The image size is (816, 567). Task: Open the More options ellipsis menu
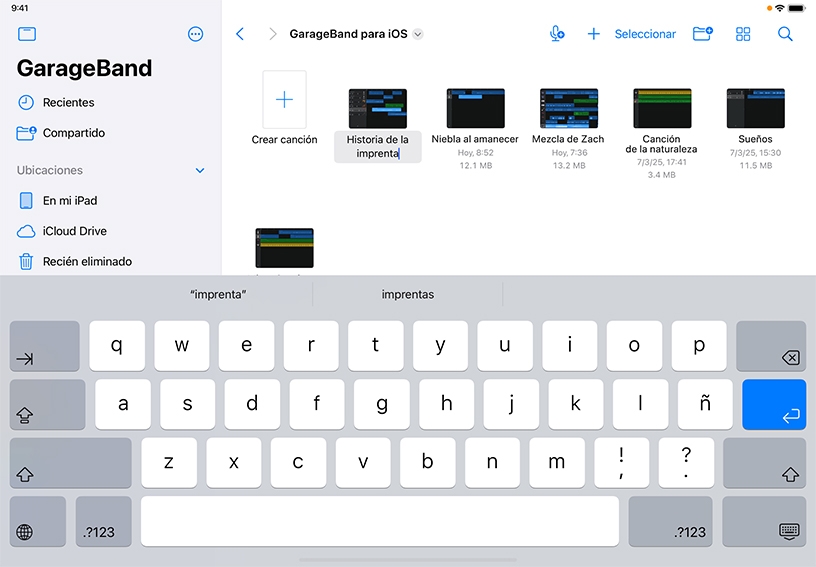tap(195, 34)
